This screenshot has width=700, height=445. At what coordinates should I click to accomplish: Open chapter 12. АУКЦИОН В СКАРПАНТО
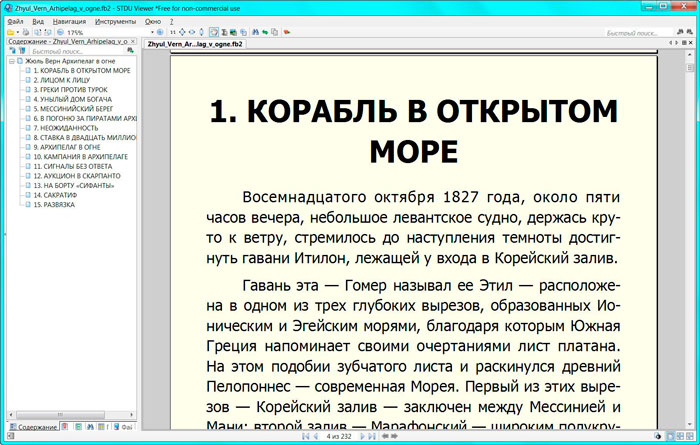[77, 176]
